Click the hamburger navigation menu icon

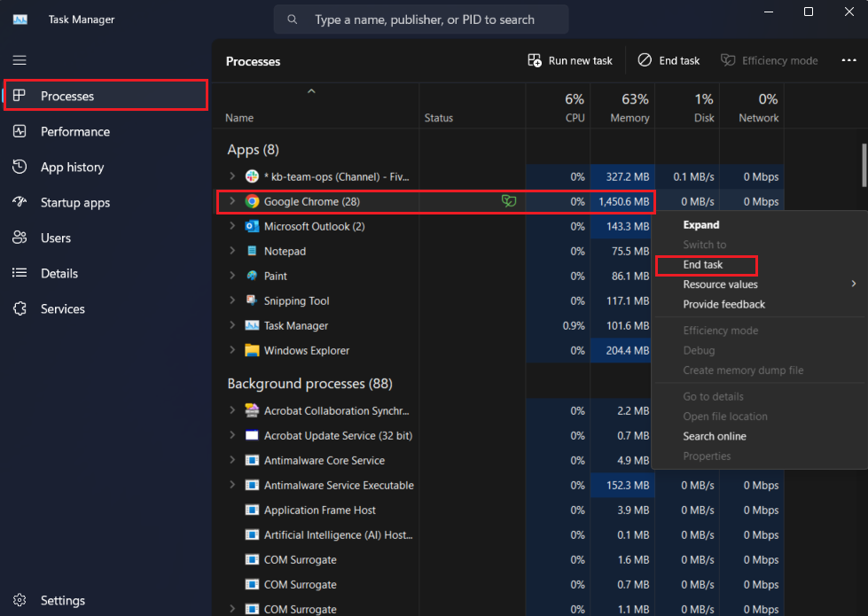[x=20, y=60]
